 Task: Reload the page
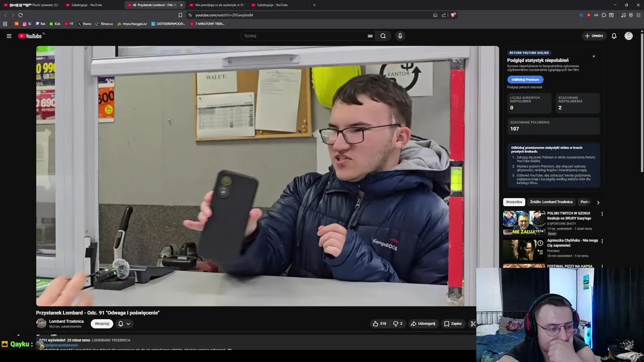point(21,15)
